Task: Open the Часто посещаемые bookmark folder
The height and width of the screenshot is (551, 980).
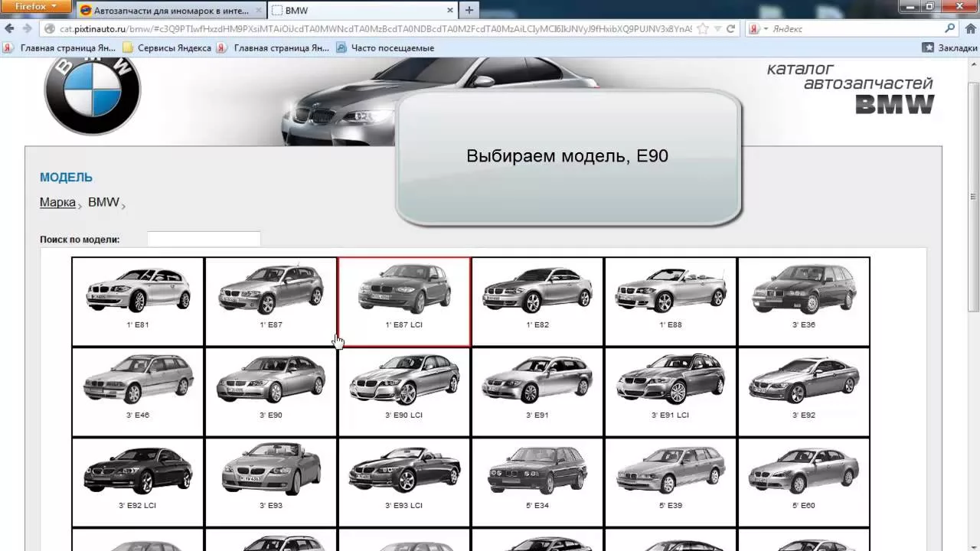Action: click(385, 47)
